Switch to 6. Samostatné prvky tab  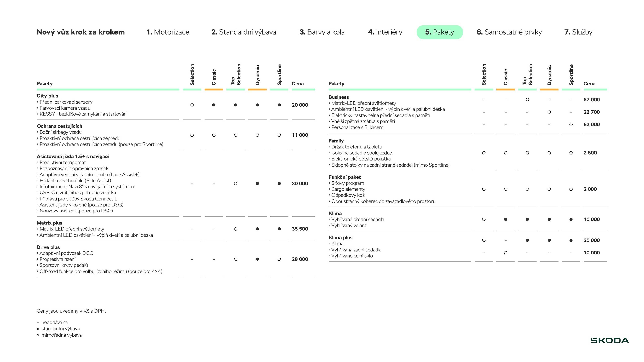509,32
